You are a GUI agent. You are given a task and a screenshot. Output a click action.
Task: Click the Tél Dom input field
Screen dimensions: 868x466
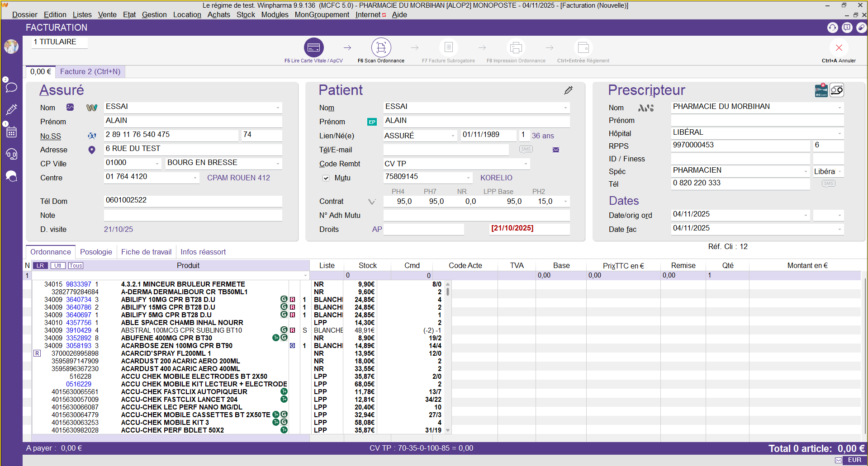(x=193, y=201)
